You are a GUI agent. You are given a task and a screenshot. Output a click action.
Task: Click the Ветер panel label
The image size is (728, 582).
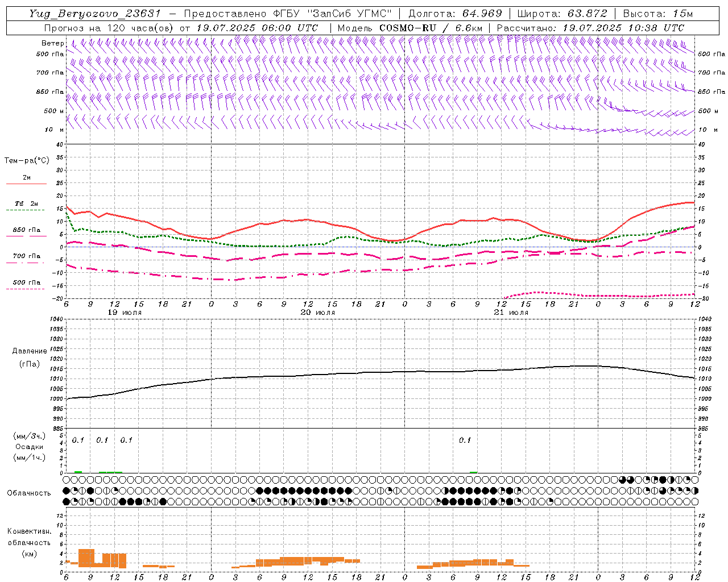click(52, 43)
